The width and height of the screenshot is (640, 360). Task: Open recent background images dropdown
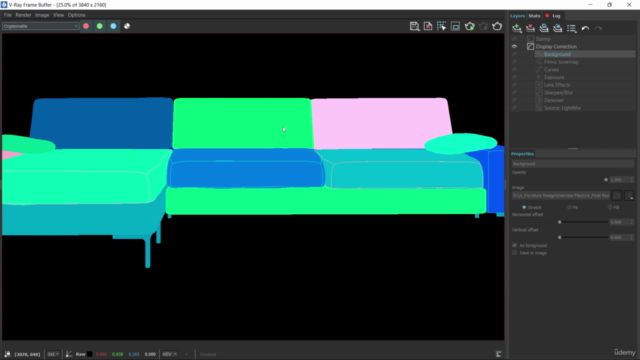point(629,196)
